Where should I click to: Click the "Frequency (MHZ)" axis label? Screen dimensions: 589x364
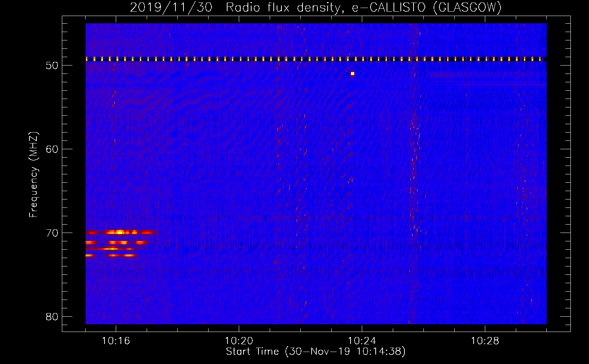(33, 175)
